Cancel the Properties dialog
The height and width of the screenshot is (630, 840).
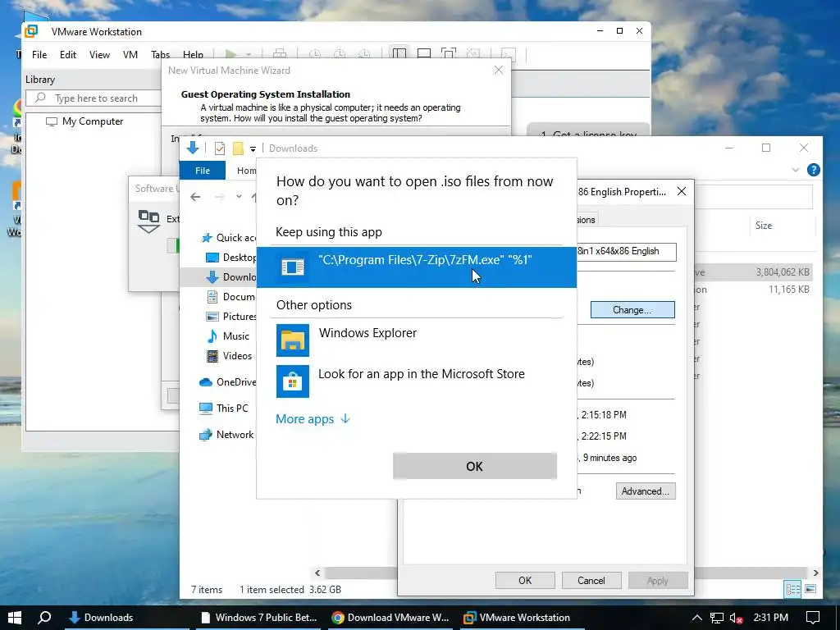click(x=591, y=580)
